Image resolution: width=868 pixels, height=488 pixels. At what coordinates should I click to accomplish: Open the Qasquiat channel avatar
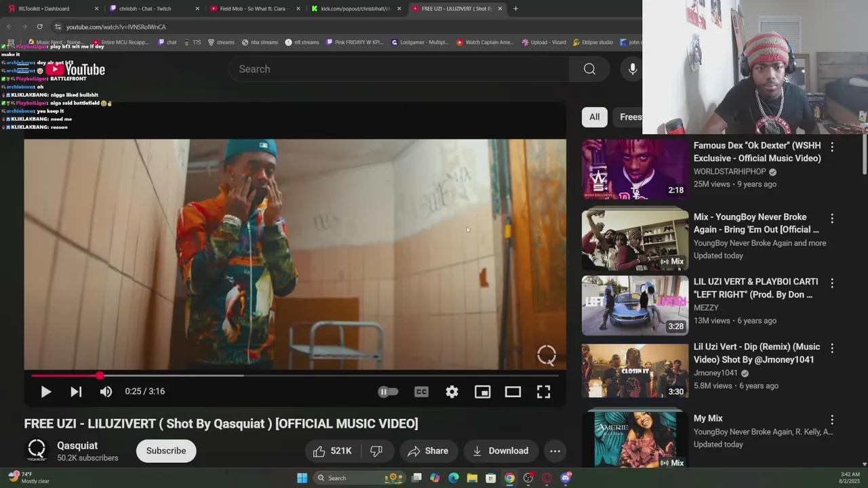tap(37, 450)
